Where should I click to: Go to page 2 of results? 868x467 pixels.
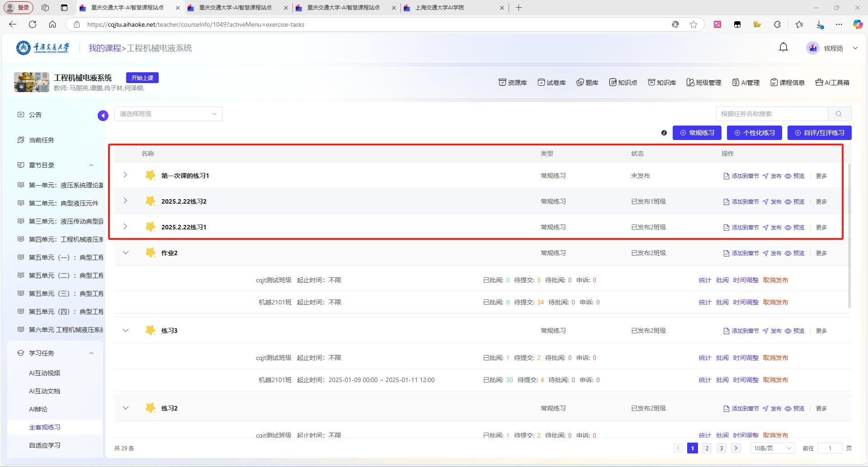point(707,448)
